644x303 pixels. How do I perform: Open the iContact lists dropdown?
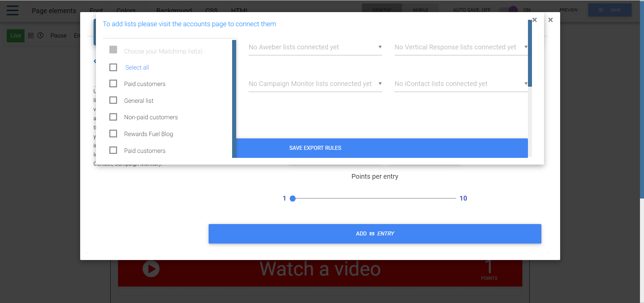[461, 84]
